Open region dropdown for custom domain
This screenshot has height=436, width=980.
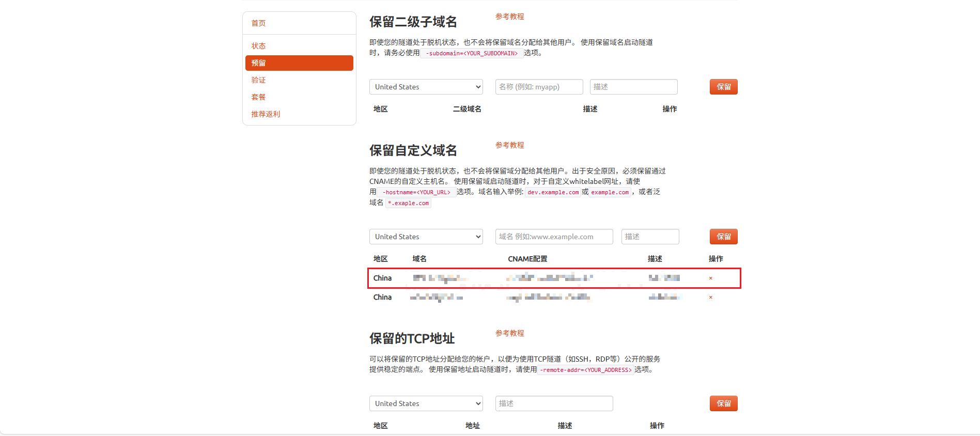(x=426, y=237)
